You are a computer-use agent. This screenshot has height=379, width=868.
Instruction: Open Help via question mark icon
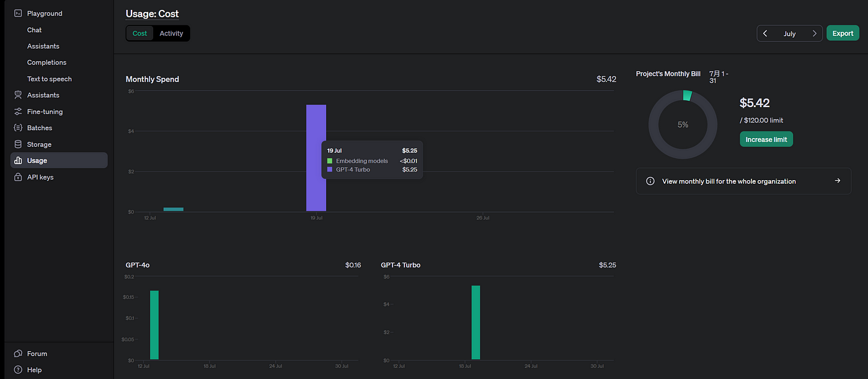coord(18,370)
